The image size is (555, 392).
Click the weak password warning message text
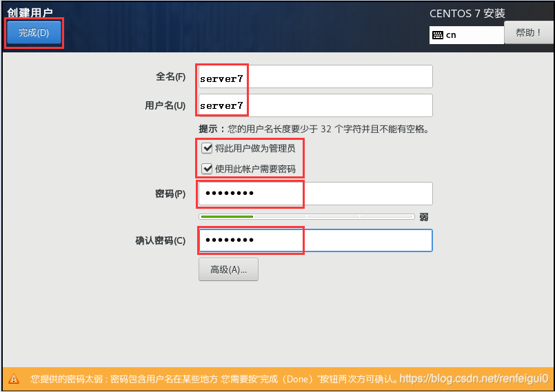click(214, 379)
